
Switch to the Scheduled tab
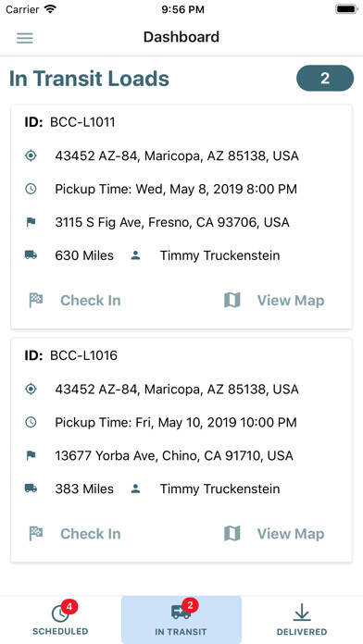click(60, 619)
